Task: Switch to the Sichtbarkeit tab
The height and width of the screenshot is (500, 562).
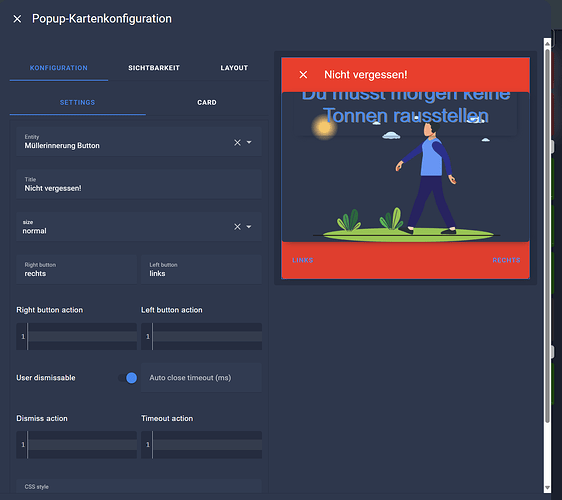Action: (154, 68)
